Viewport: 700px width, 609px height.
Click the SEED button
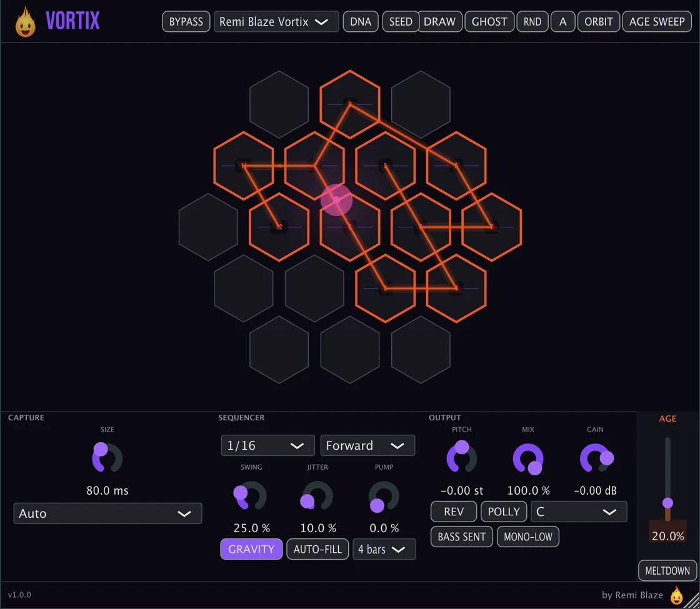coord(401,21)
